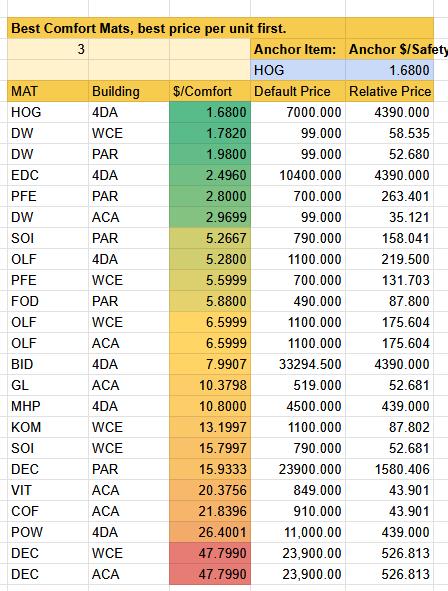Image resolution: width=448 pixels, height=591 pixels.
Task: Select the 'Best Comfort Mats' title cell
Action: (176, 28)
